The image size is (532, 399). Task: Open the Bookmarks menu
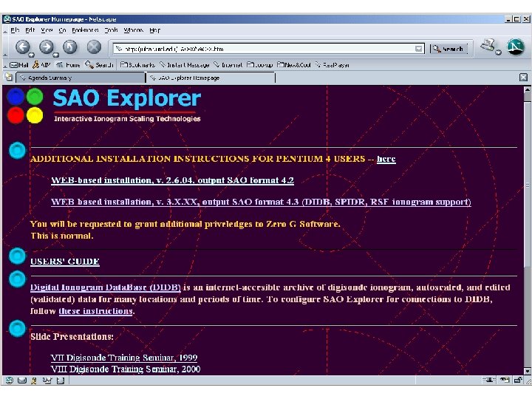click(85, 30)
